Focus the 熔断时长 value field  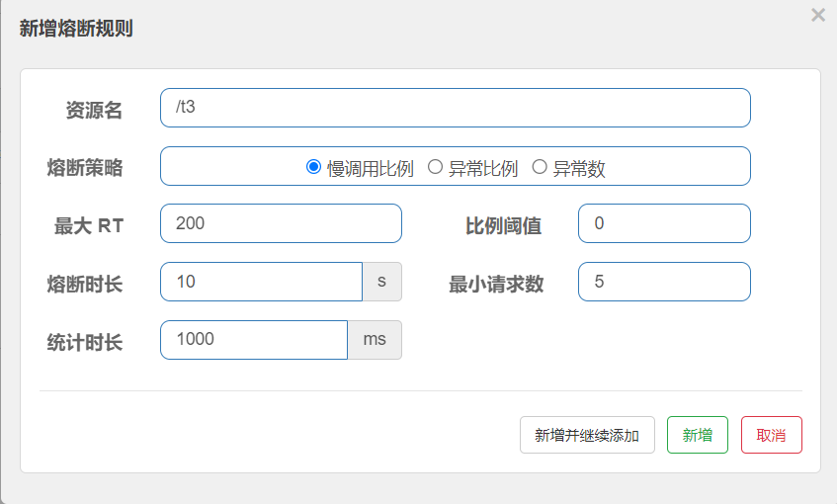tap(261, 282)
